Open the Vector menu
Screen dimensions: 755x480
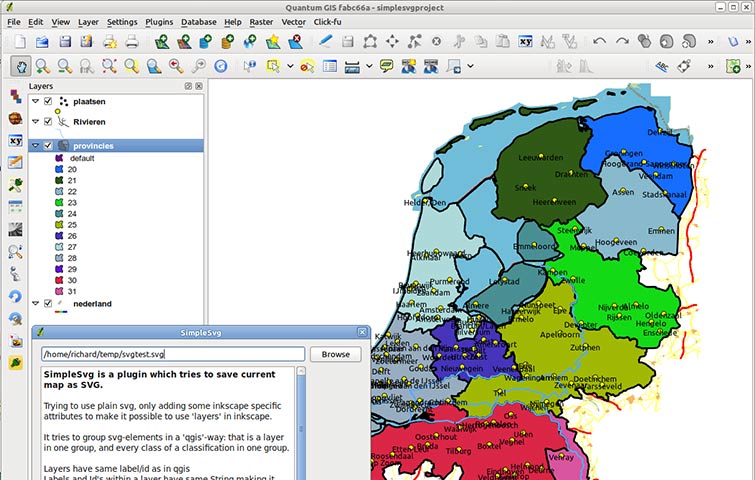293,22
